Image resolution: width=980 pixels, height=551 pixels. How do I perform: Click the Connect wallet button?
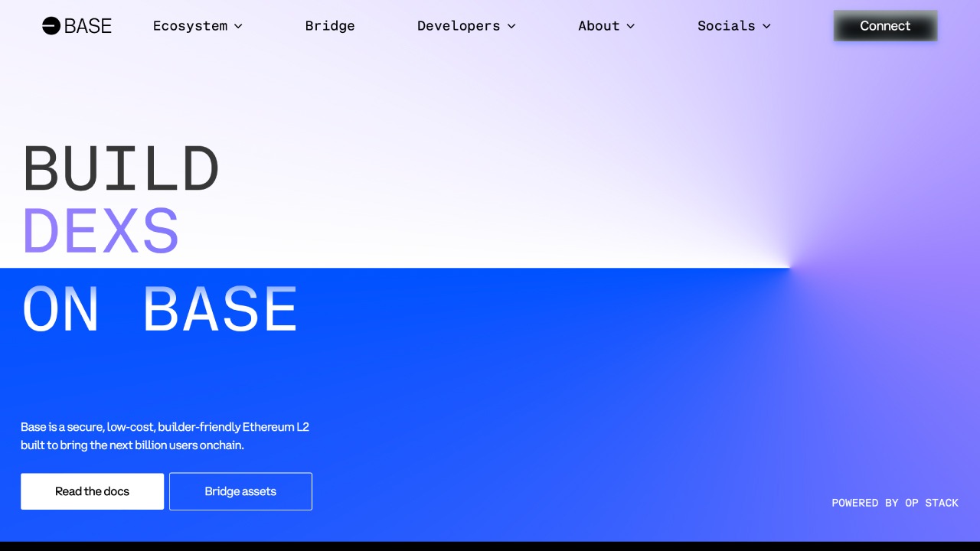pos(885,26)
